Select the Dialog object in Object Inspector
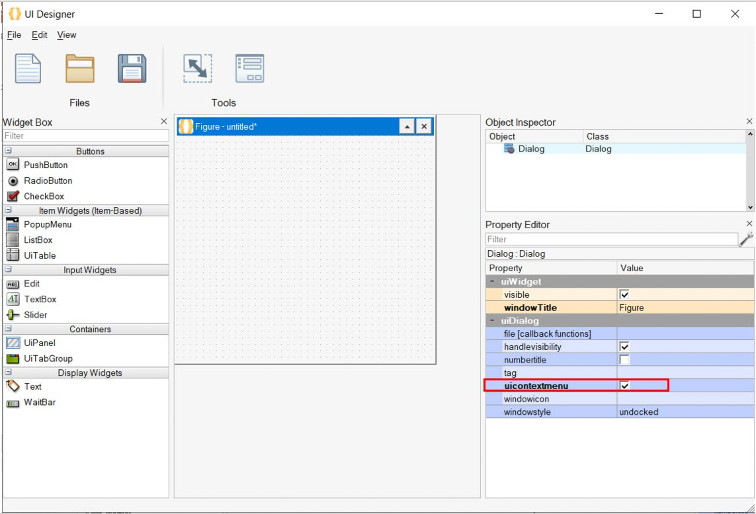The height and width of the screenshot is (514, 756). click(530, 149)
